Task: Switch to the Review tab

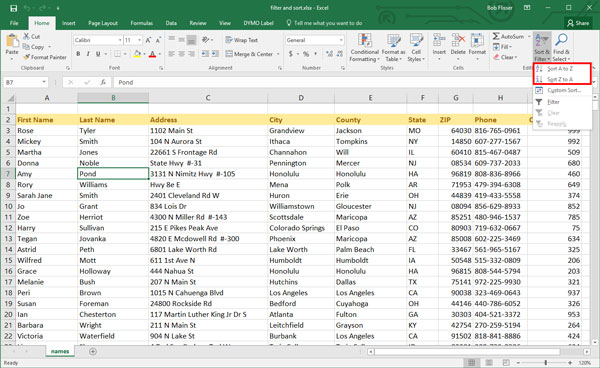Action: [x=198, y=23]
